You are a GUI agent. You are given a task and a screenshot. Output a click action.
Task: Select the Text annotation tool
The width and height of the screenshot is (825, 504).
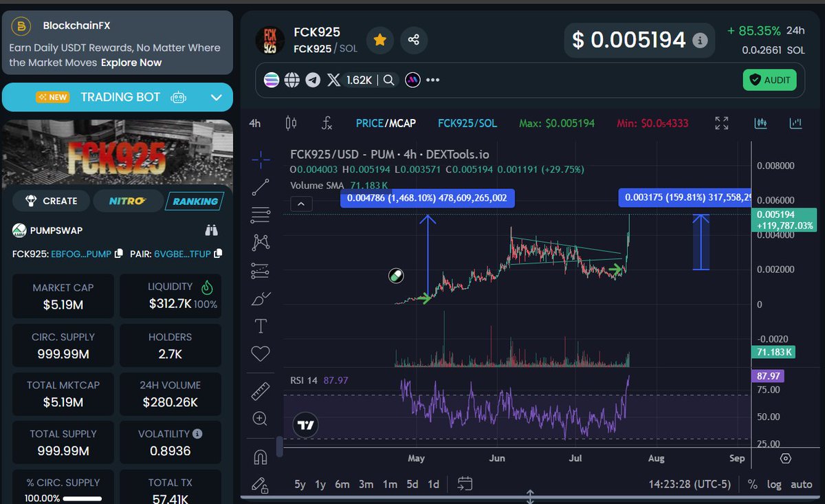tap(261, 326)
